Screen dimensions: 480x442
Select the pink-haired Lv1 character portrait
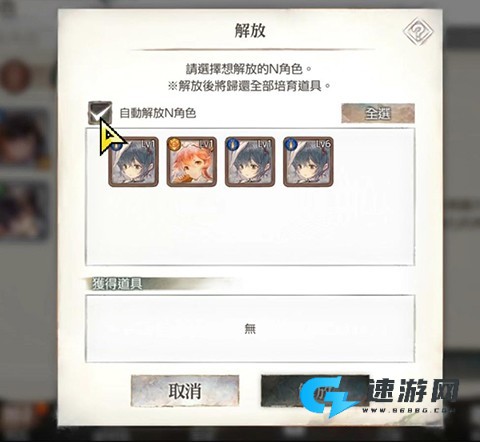tap(192, 162)
